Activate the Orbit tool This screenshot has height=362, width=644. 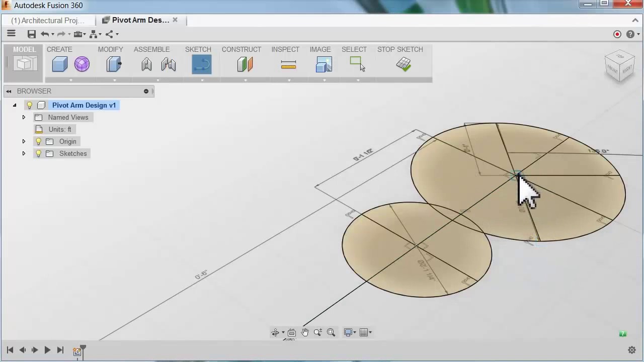275,332
